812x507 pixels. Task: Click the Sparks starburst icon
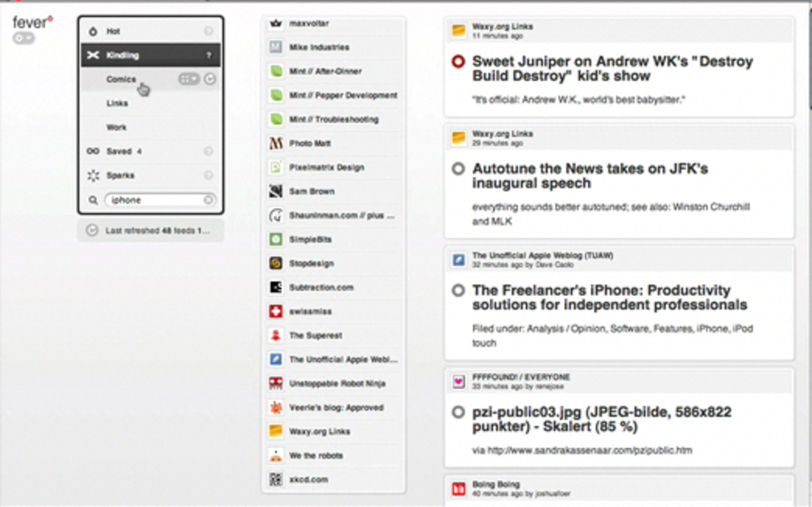93,176
